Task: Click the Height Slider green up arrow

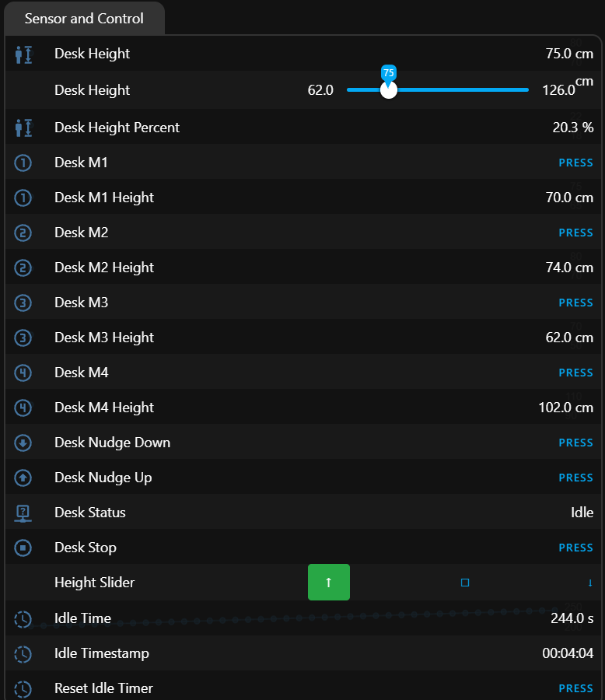Action: click(329, 583)
